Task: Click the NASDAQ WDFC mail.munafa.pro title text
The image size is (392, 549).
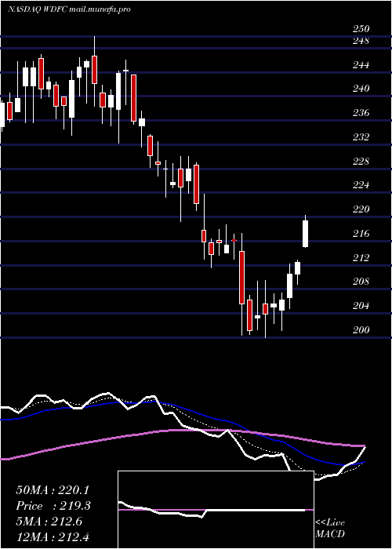Action: point(69,9)
